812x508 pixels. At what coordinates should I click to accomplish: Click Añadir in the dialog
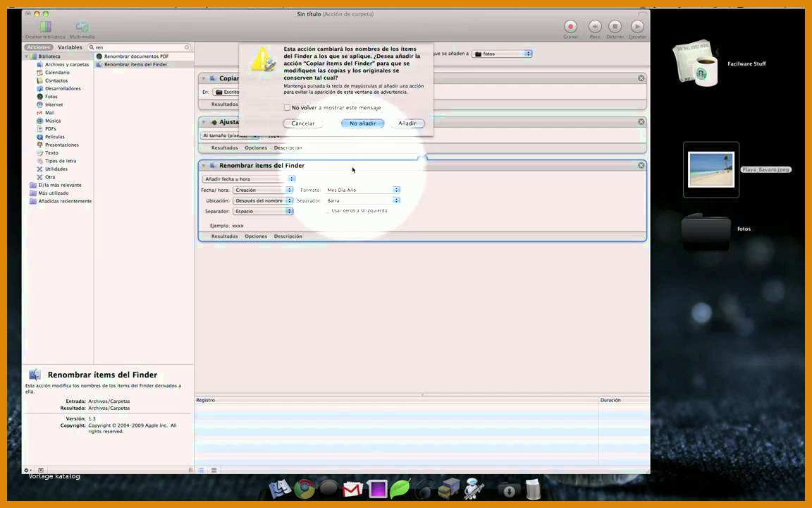tap(407, 123)
